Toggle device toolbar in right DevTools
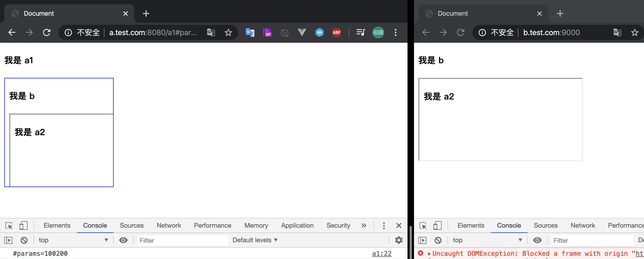Screen dimensions: 644x259 click(438, 225)
